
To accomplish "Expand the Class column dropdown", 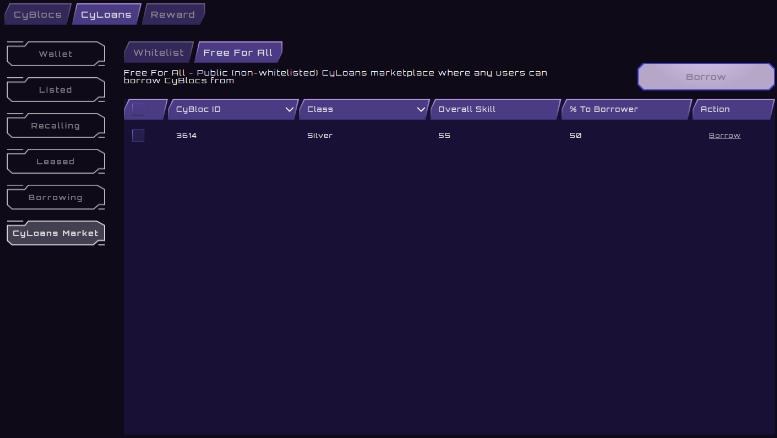I will (x=421, y=109).
